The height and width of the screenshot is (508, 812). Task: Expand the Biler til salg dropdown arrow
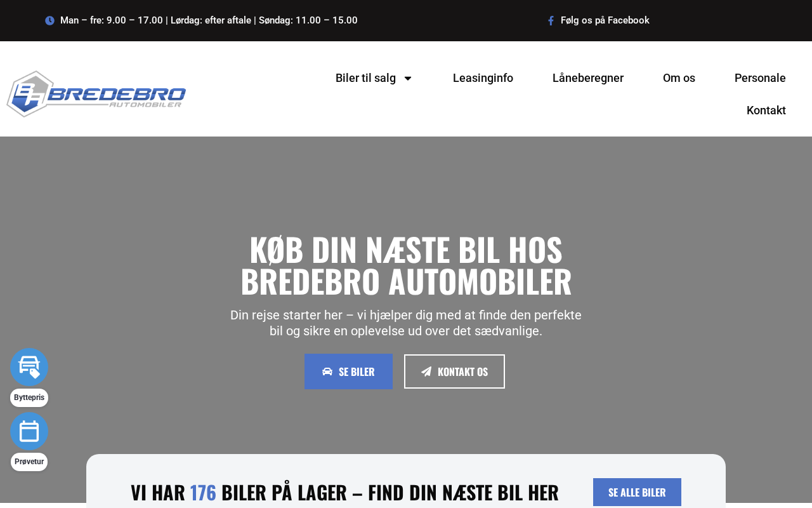coord(408,78)
